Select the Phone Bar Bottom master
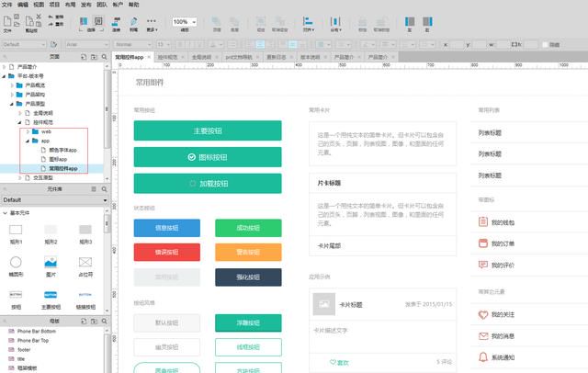 37,331
